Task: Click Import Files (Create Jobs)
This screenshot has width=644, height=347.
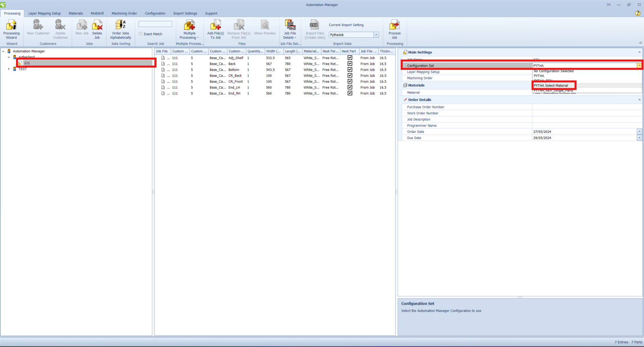Action: [315, 30]
